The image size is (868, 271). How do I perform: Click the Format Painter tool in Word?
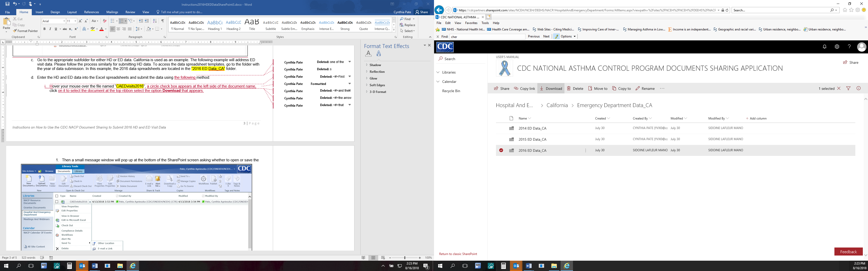26,31
